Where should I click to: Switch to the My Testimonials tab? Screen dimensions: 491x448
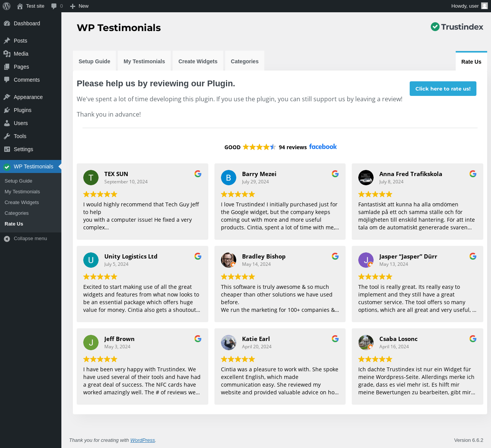click(x=144, y=61)
